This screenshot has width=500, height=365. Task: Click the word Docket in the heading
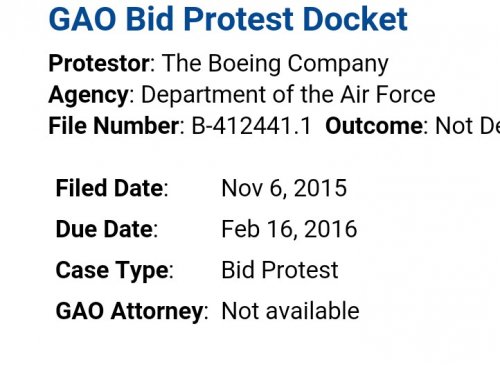(355, 19)
